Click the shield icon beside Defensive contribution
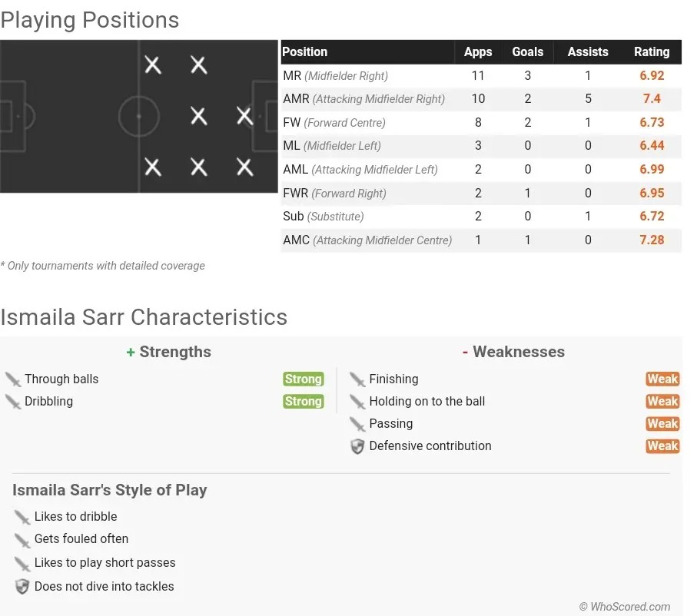This screenshot has height=616, width=697. point(357,446)
